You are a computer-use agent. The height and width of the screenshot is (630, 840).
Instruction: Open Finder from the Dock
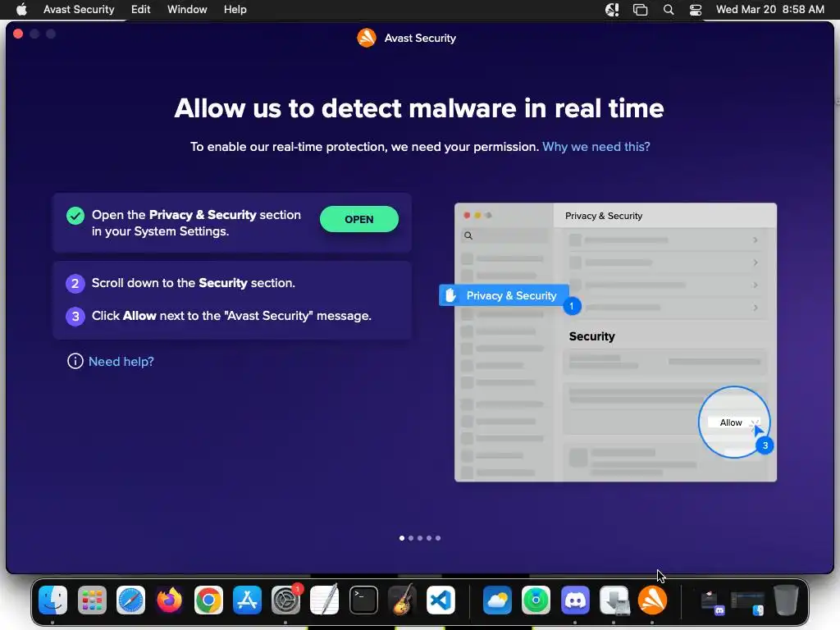(x=52, y=600)
